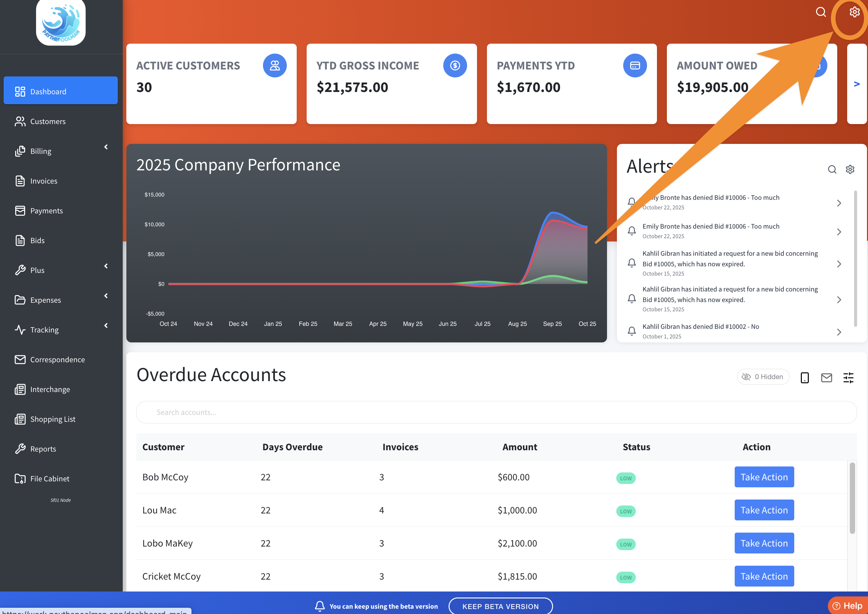Click the Active Customers people icon

tap(275, 66)
